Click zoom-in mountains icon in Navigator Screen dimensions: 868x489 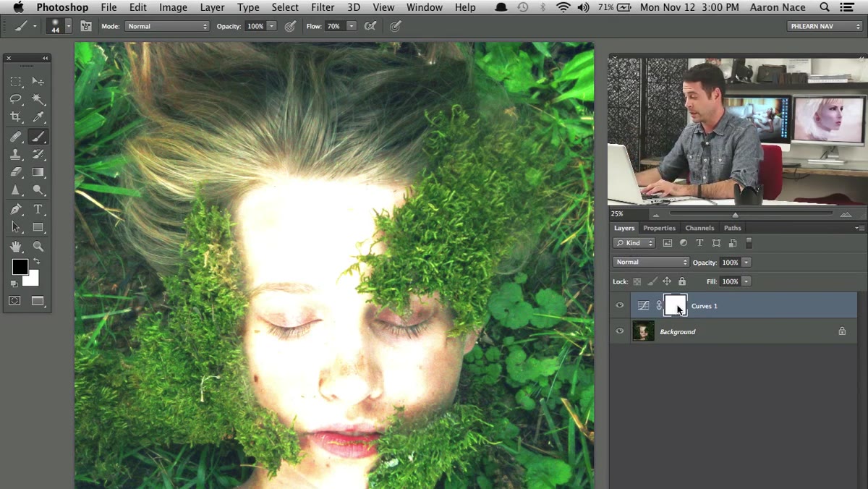pyautogui.click(x=846, y=214)
